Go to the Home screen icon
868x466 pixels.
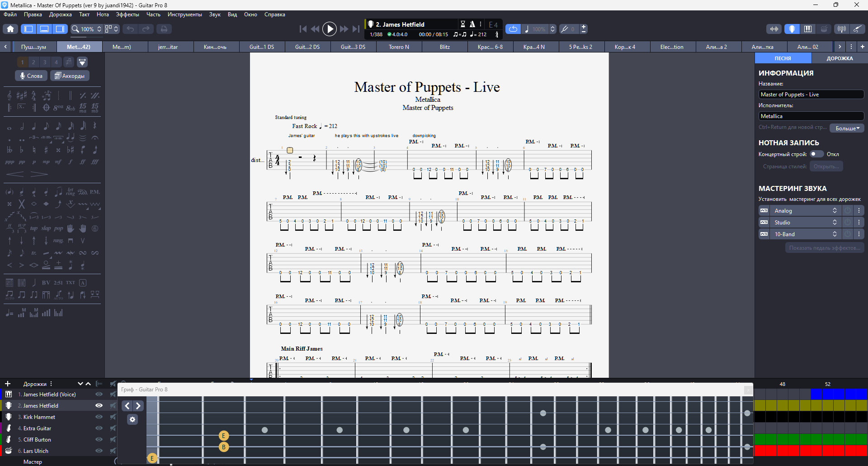click(10, 29)
